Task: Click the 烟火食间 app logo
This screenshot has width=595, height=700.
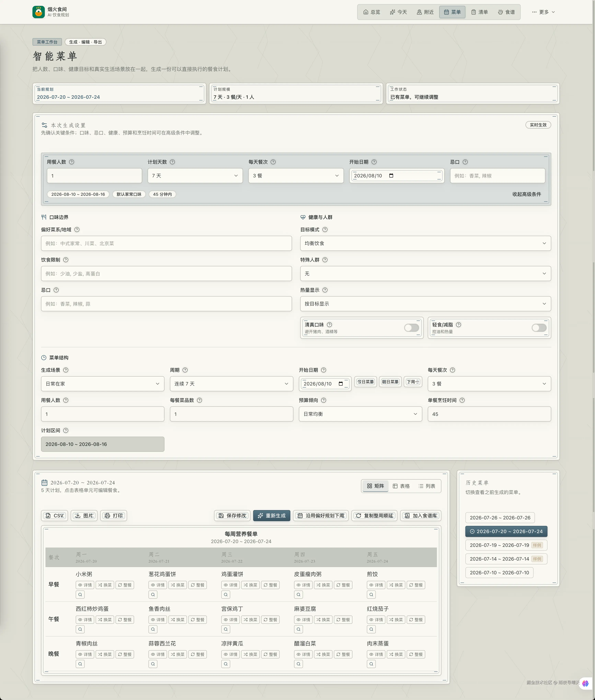Action: 38,12
